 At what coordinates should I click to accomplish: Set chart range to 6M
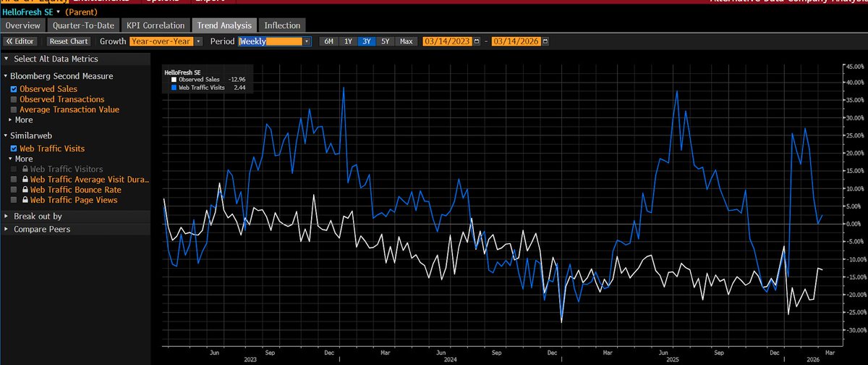328,42
